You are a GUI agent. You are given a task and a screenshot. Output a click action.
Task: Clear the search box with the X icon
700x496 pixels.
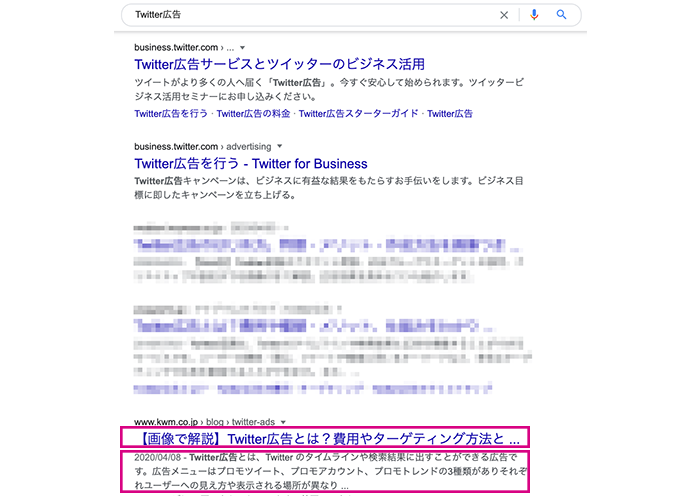504,15
